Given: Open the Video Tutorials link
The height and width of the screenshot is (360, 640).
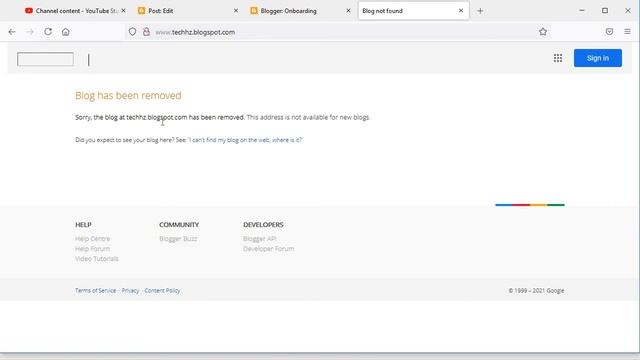Looking at the screenshot, I should point(97,259).
